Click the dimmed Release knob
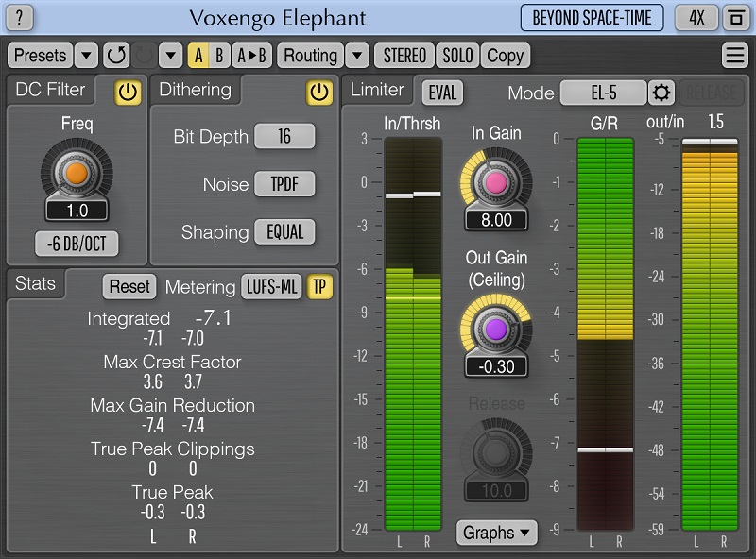The width and height of the screenshot is (756, 559). (496, 453)
